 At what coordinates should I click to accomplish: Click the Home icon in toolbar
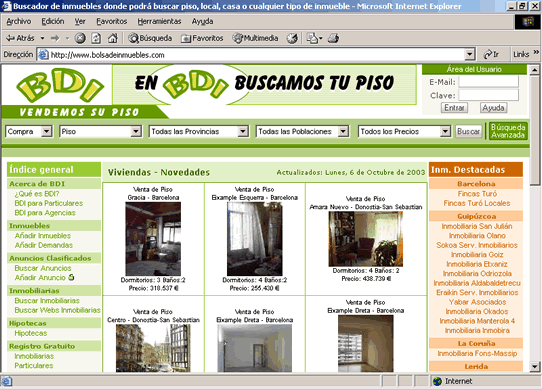click(x=112, y=38)
